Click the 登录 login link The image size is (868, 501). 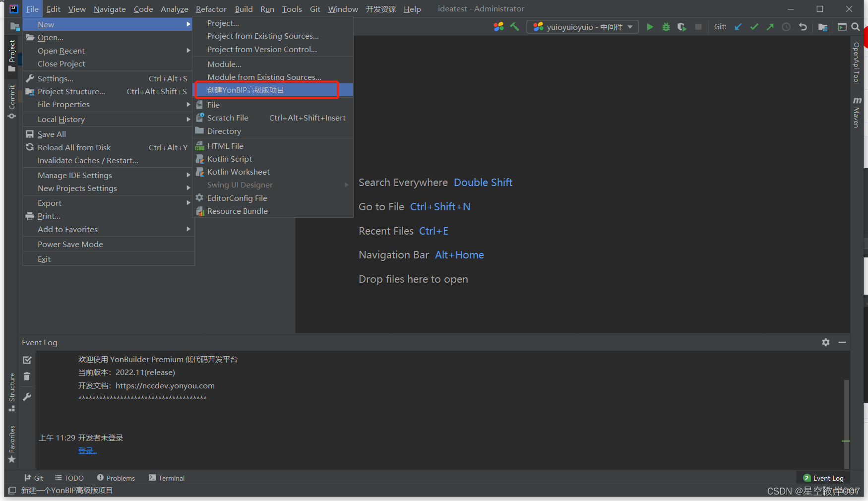[87, 450]
